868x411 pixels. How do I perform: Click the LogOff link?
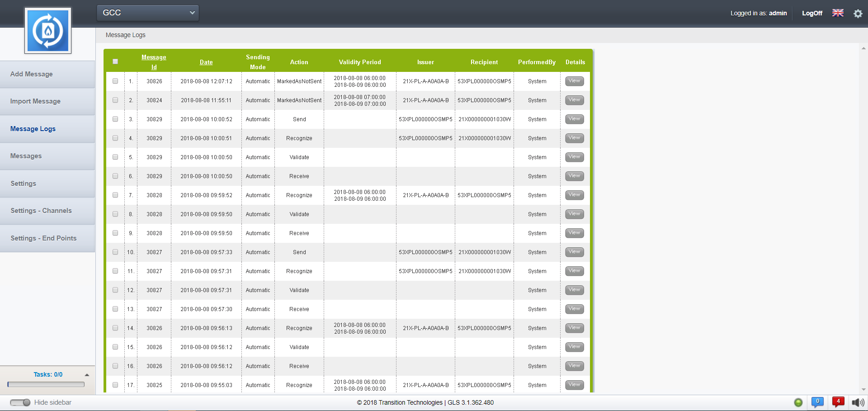[812, 13]
